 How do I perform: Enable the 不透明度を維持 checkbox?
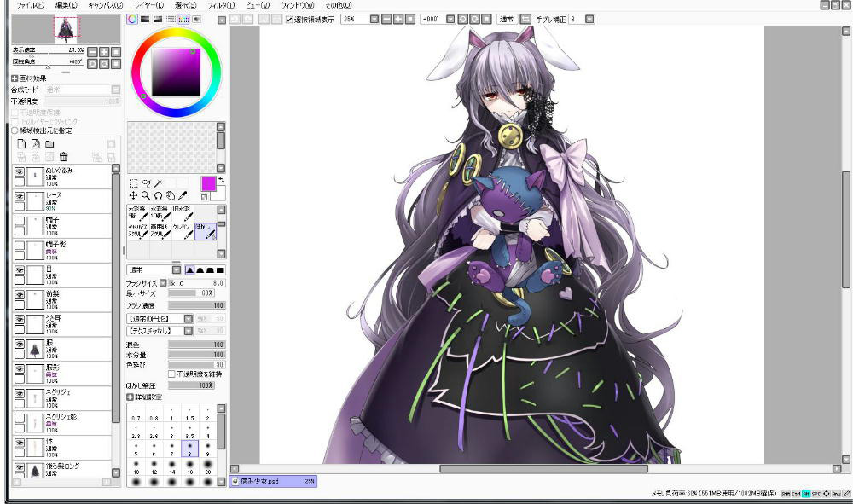[172, 374]
